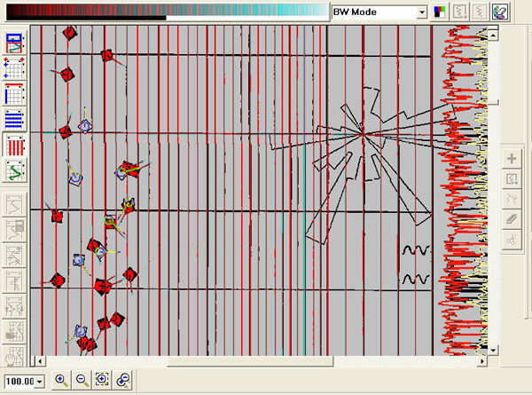
Task: Open the color palette icon
Action: pos(440,12)
